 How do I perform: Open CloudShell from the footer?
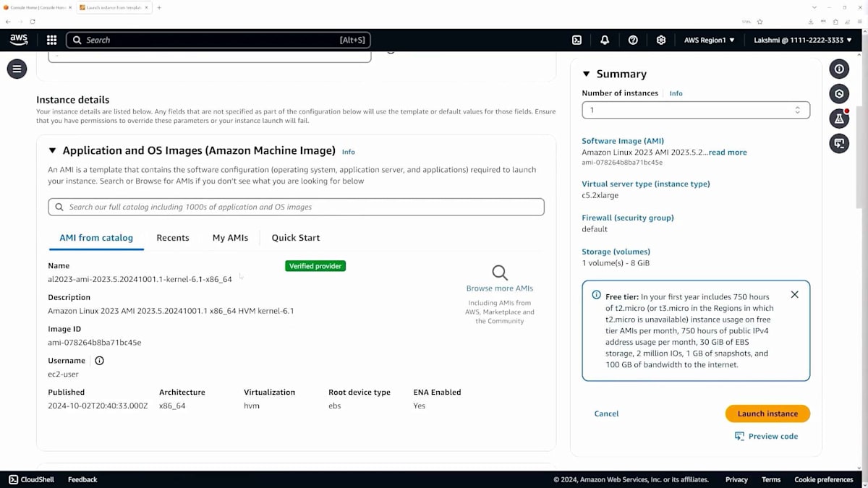pyautogui.click(x=33, y=479)
